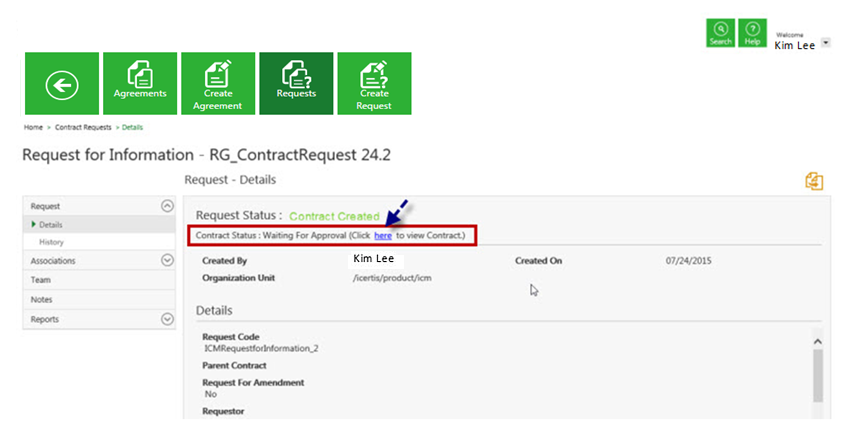Select Details in the sidebar
The width and height of the screenshot is (850, 438).
pos(51,225)
